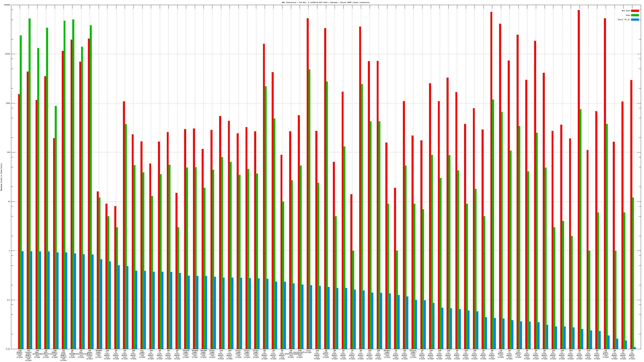
Task: Click the 100 y-axis tick label
Action: click(x=9, y=152)
